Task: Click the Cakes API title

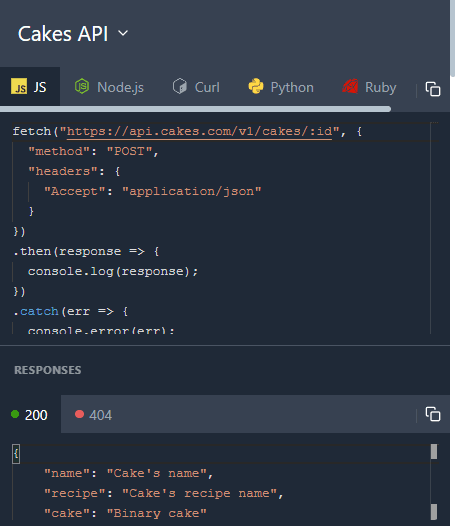Action: (63, 34)
